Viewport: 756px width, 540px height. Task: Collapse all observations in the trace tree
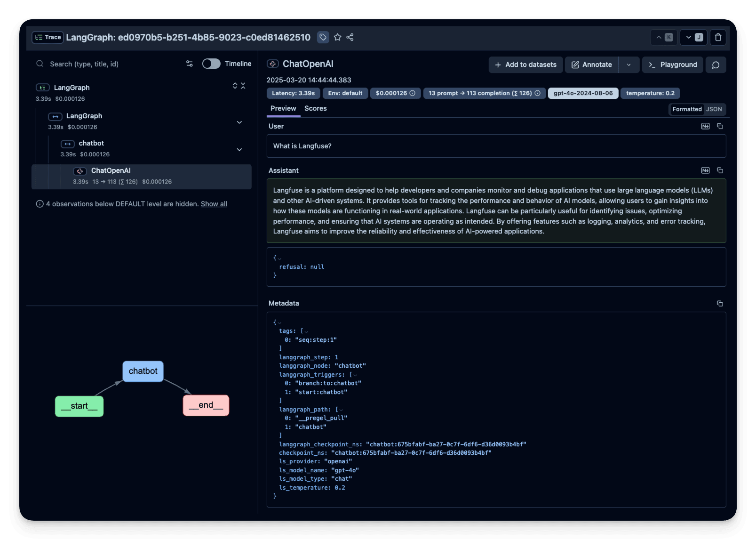coord(243,86)
